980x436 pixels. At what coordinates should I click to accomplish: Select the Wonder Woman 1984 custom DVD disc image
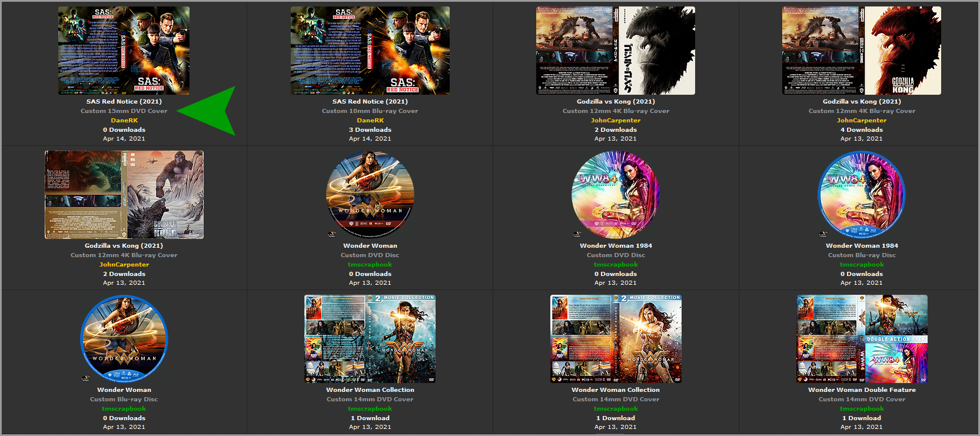click(615, 195)
